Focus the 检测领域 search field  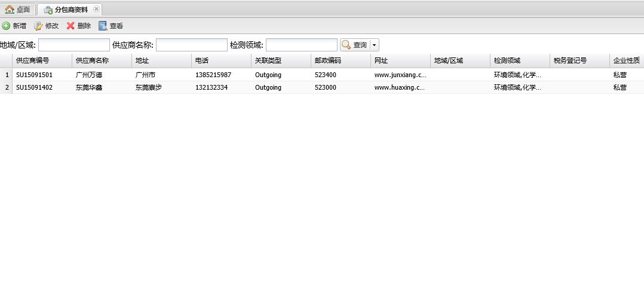pyautogui.click(x=302, y=45)
